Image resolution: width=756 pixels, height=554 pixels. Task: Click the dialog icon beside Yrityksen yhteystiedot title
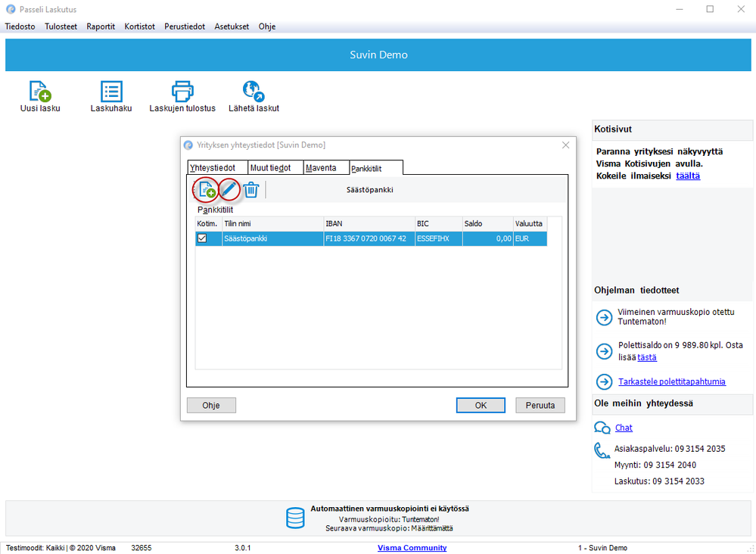click(188, 145)
